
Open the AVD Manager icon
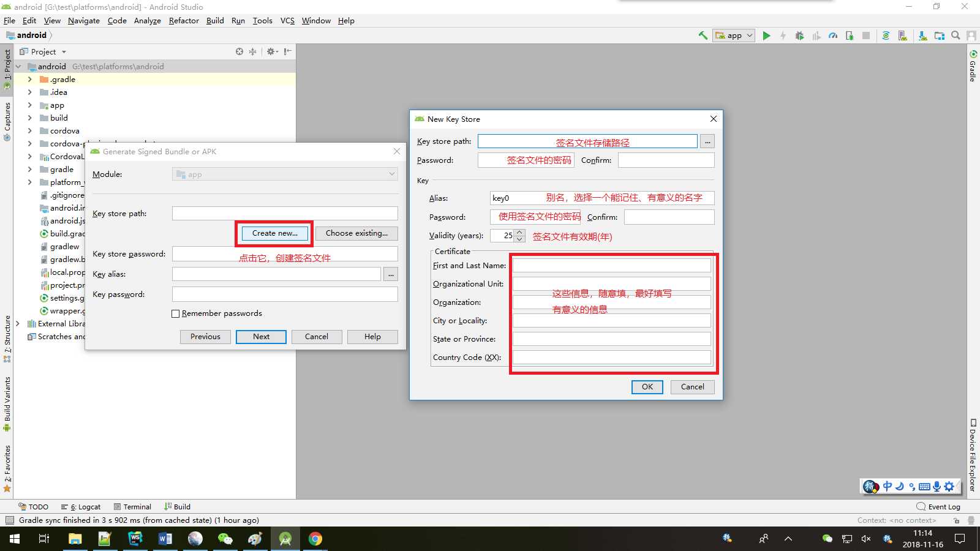pos(903,36)
